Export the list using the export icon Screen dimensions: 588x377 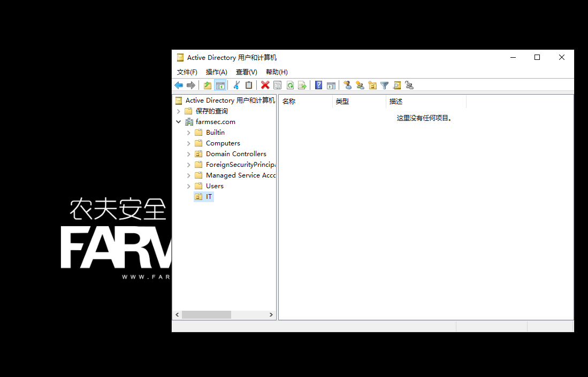click(302, 85)
